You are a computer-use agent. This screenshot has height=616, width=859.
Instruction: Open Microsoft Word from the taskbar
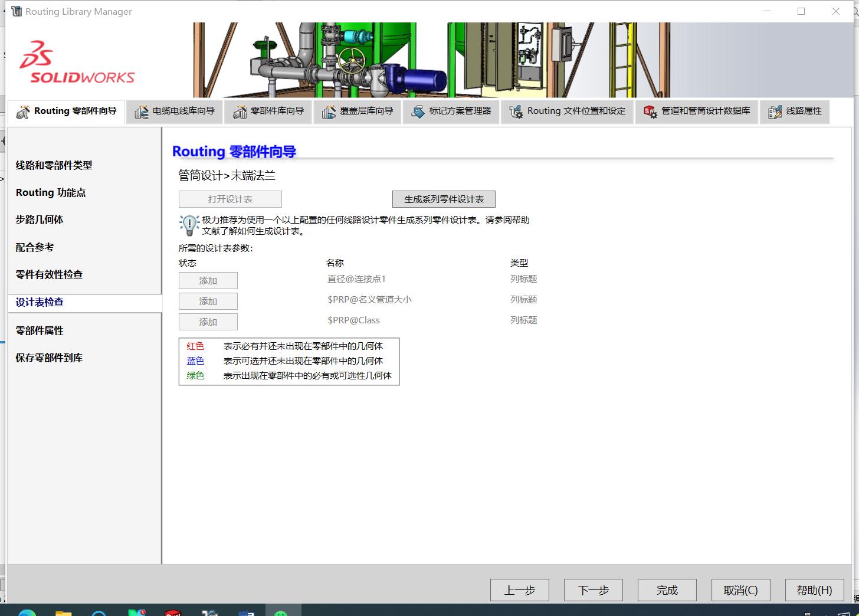246,612
